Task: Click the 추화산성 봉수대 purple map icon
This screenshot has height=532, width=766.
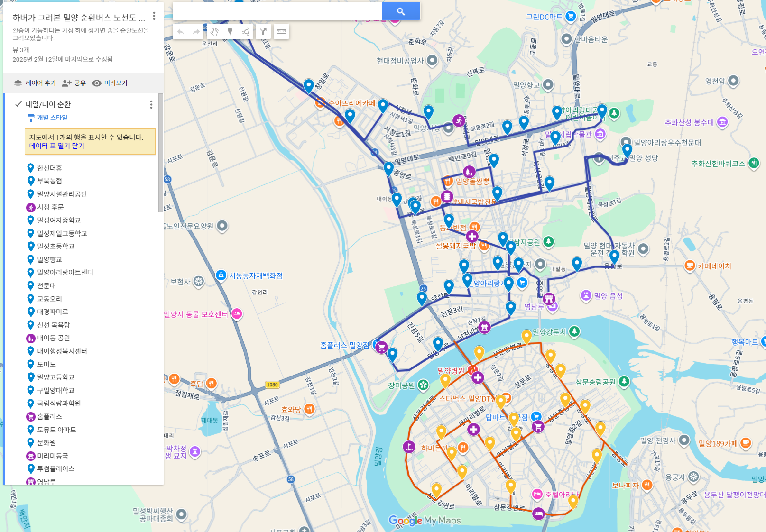Action: pos(722,122)
